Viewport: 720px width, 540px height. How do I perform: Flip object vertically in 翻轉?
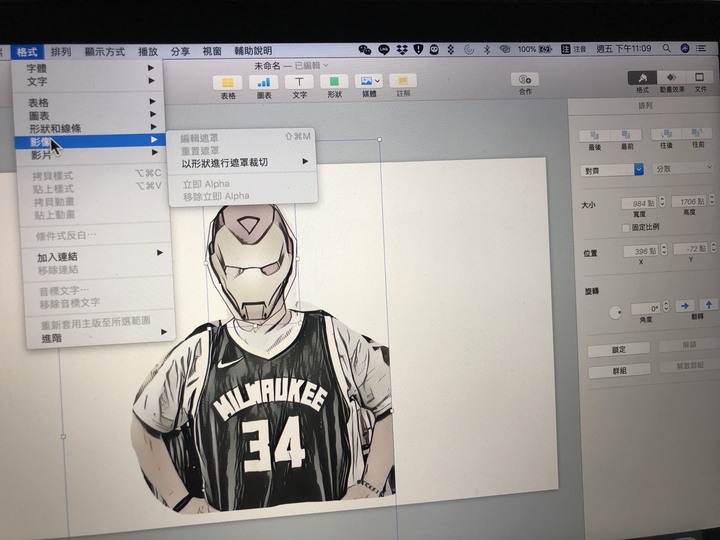(709, 304)
